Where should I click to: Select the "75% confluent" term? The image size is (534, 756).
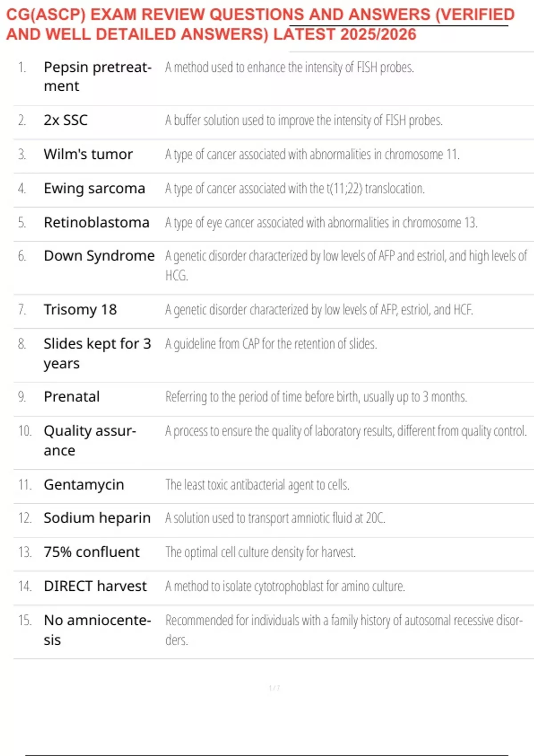pyautogui.click(x=92, y=552)
